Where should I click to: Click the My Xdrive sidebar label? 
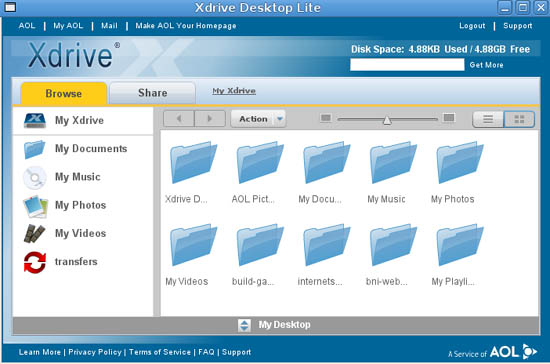click(x=79, y=120)
